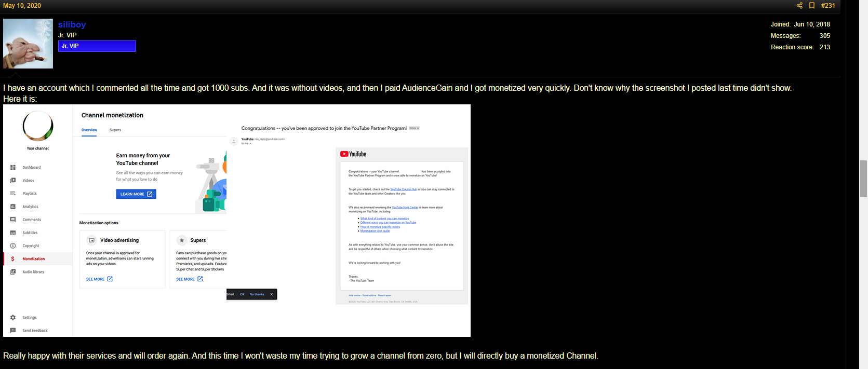The height and width of the screenshot is (369, 868).
Task: Click the email sender's grey avatar icon
Action: (234, 141)
